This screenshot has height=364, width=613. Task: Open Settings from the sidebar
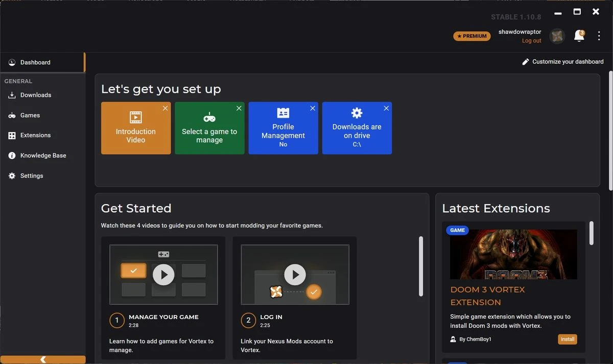pos(42,176)
